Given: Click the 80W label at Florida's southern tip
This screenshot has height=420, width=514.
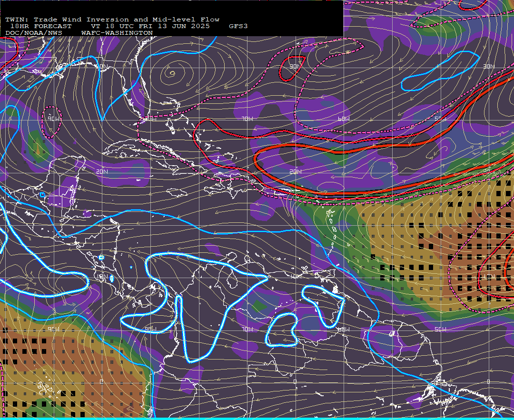Looking at the screenshot, I should [x=151, y=119].
